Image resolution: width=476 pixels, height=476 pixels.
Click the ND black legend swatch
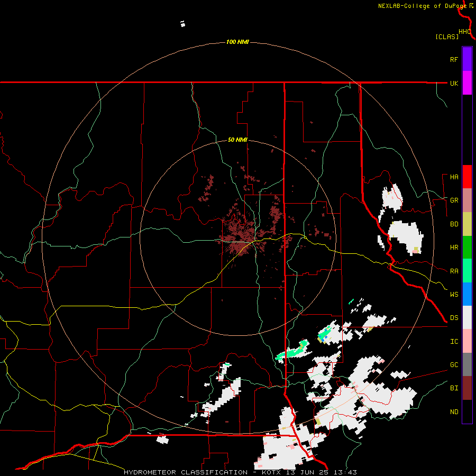(x=467, y=411)
